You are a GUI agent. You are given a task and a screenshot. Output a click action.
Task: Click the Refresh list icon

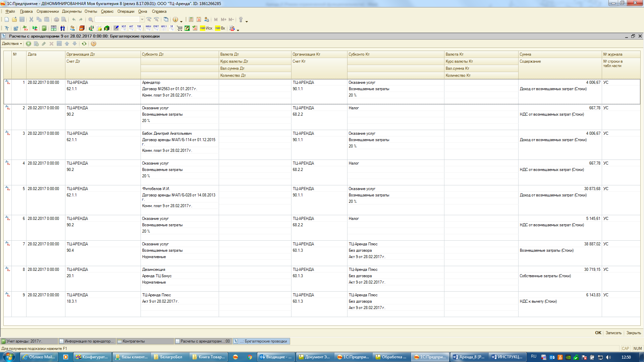84,44
